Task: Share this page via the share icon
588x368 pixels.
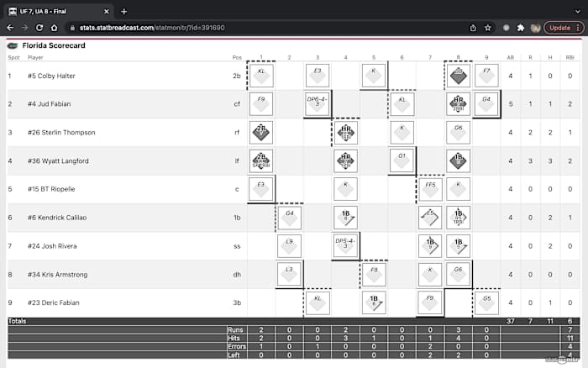Action: pos(473,28)
